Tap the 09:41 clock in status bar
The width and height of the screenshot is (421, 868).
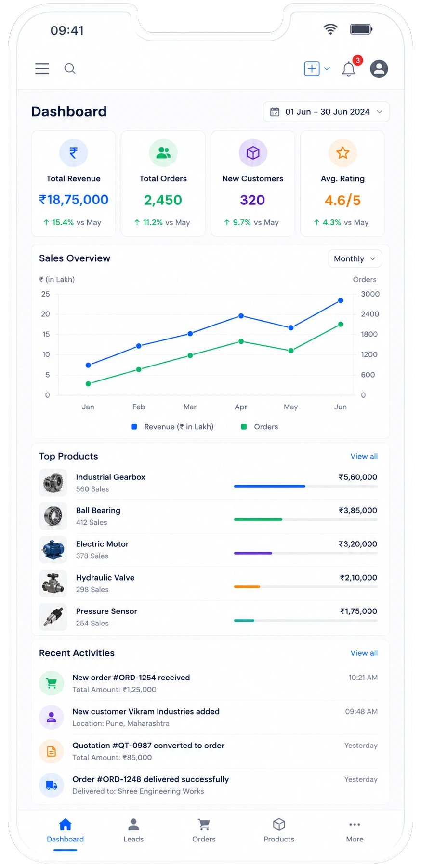click(x=67, y=30)
